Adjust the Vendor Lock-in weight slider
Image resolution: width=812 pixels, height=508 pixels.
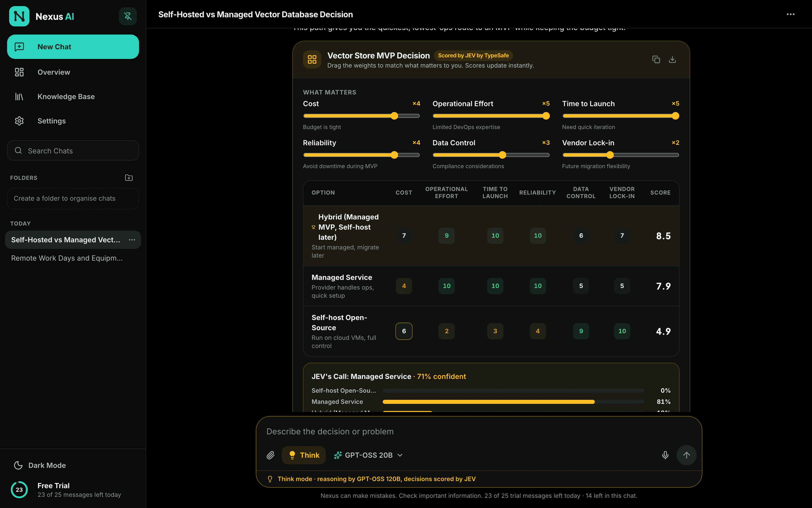point(620,155)
